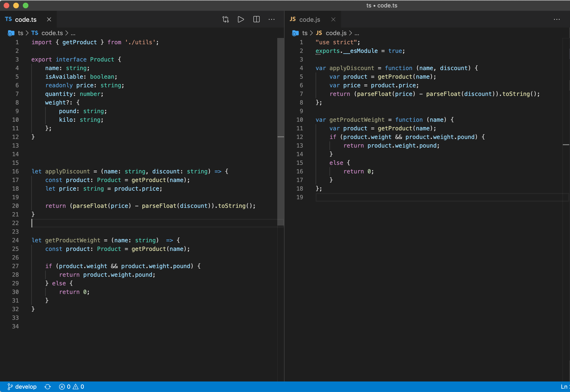Click the JS file icon on the code.js tab
Screen dimensions: 570x392
pyautogui.click(x=293, y=19)
